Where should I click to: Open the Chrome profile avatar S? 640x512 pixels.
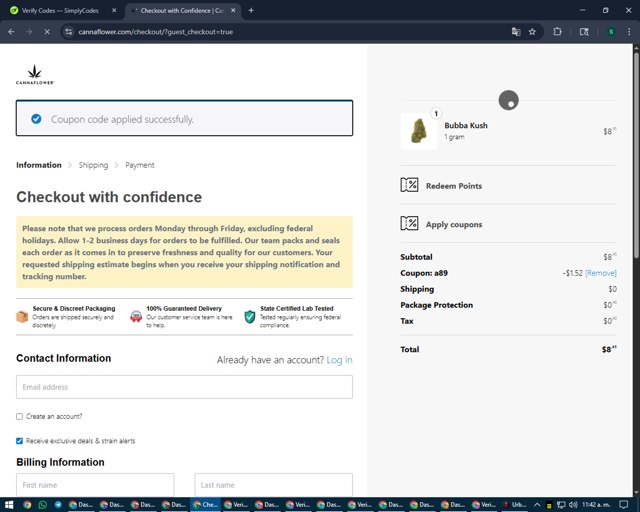[x=611, y=31]
